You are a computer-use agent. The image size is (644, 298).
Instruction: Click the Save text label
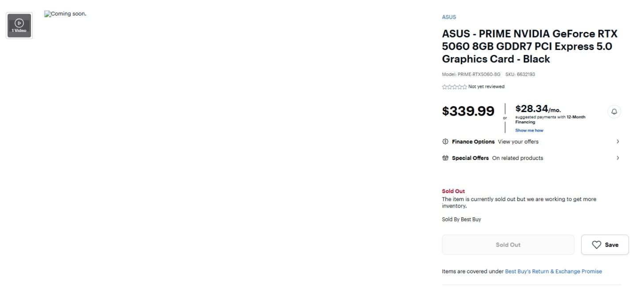click(x=612, y=245)
